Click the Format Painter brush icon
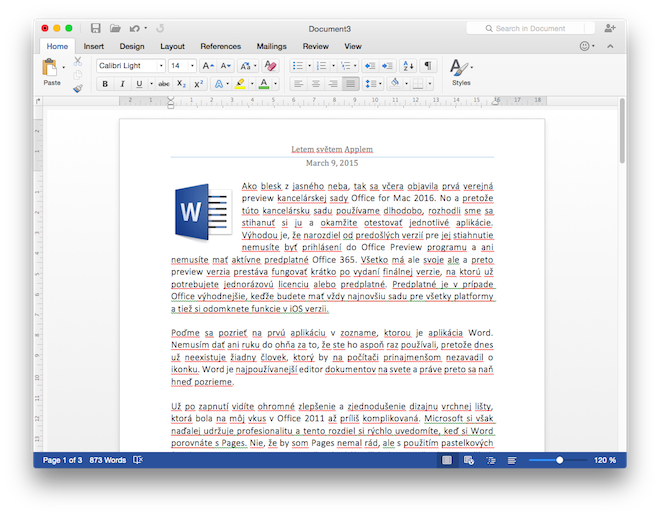Image resolution: width=660 pixels, height=516 pixels. (78, 88)
